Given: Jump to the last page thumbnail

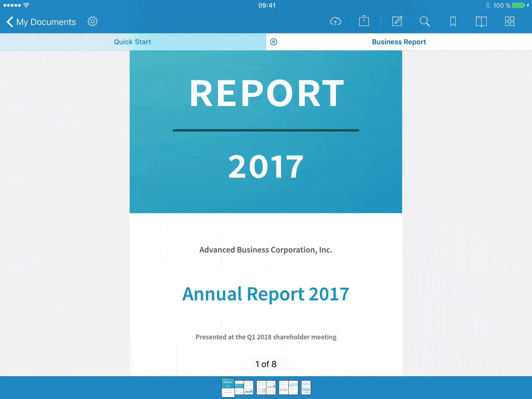Looking at the screenshot, I should (x=306, y=388).
